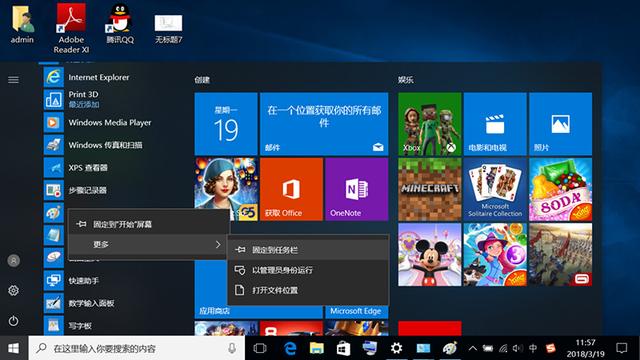
Task: Select 以管理员身份运行
Action: pyautogui.click(x=308, y=270)
